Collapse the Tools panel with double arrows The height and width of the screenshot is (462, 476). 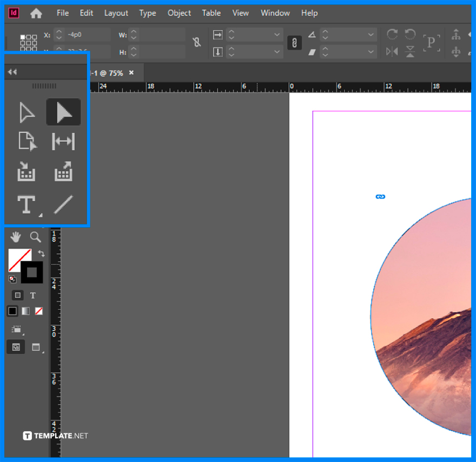[13, 71]
